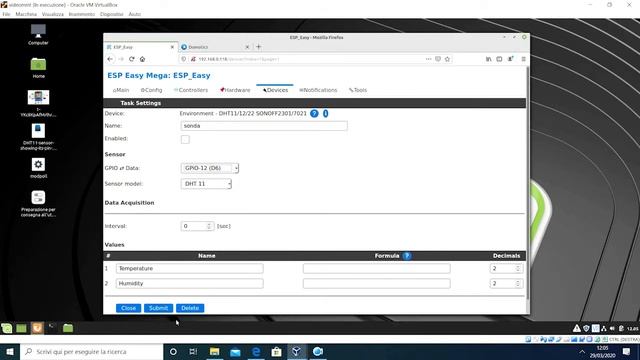Switch to the Tools tab
640x360 pixels.
(x=358, y=90)
